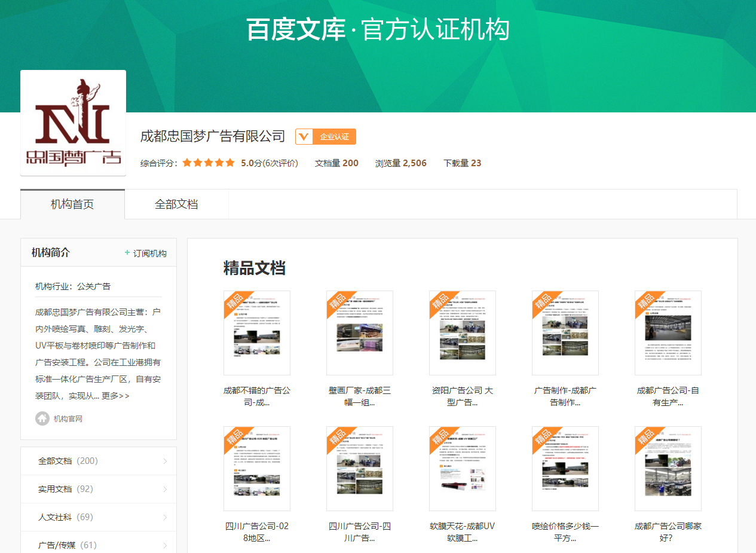Open the 四川广告公司-四川广告 document title
This screenshot has width=756, height=553.
pyautogui.click(x=360, y=532)
